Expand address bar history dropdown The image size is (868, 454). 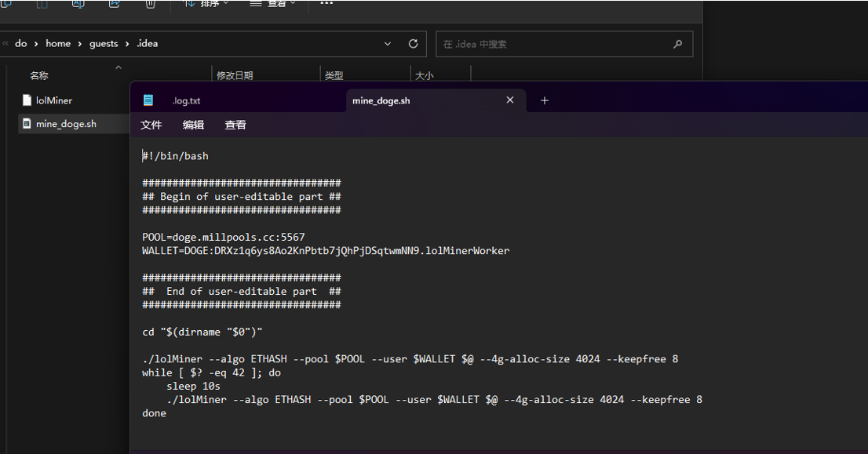388,44
